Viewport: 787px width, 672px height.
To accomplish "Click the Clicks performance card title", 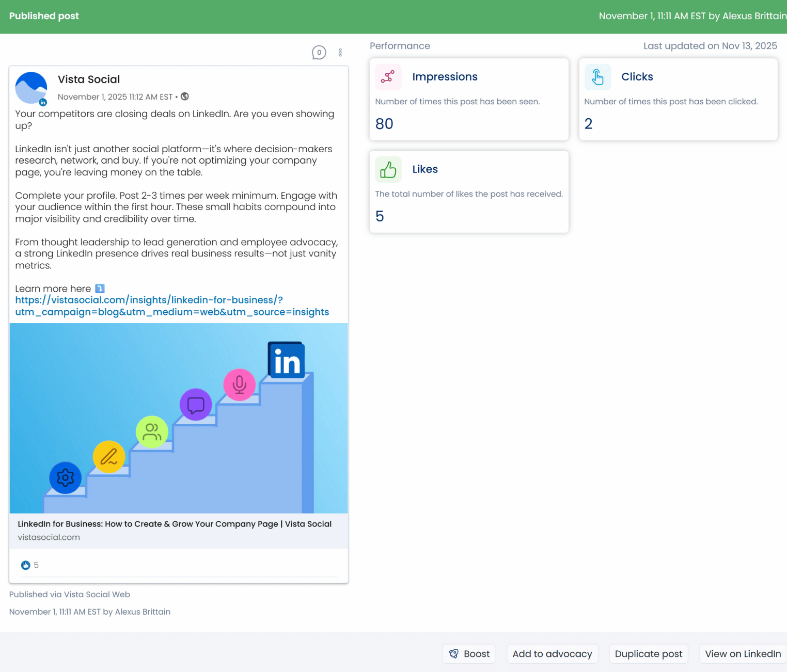I will (637, 77).
